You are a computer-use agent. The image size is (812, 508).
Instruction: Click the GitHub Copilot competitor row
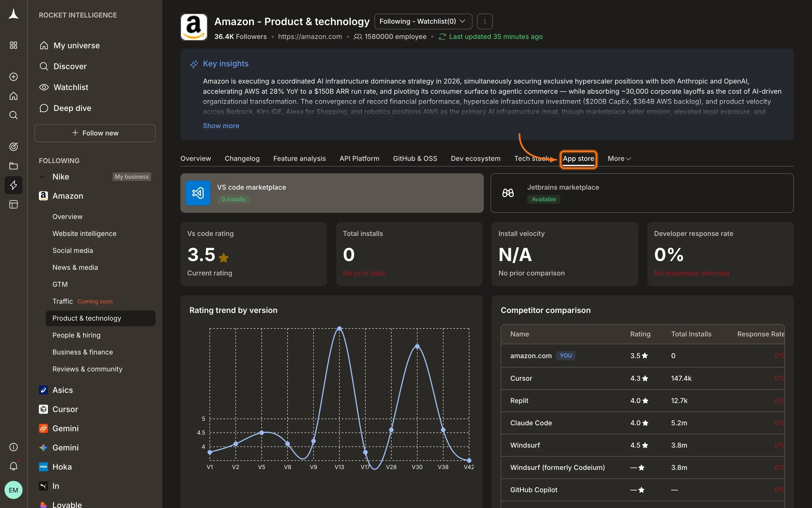643,490
